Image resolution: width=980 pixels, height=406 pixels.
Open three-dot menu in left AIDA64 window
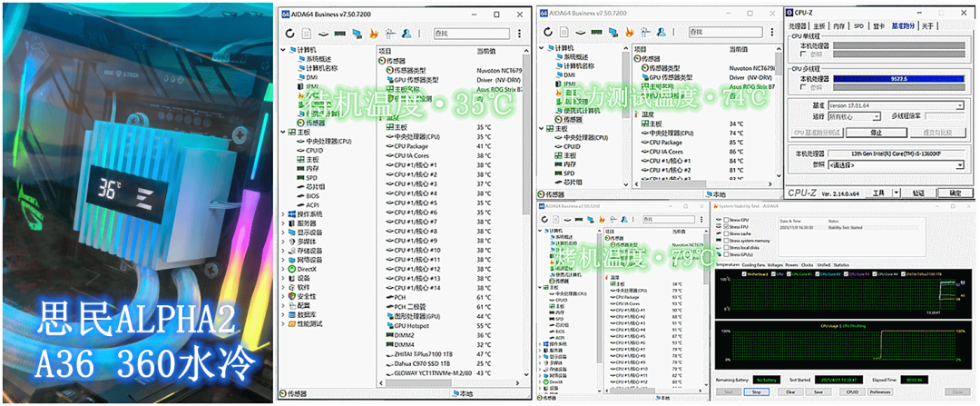pos(519,34)
